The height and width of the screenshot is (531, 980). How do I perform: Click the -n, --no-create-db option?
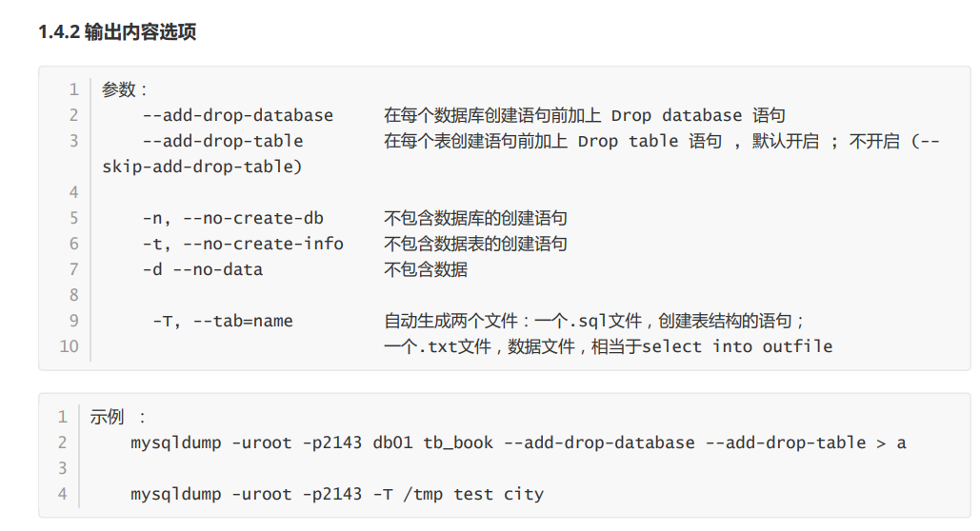[232, 218]
